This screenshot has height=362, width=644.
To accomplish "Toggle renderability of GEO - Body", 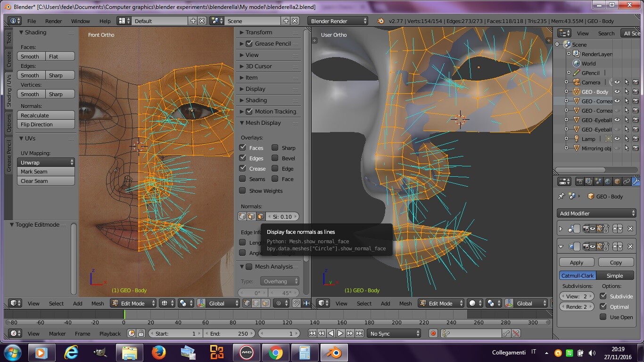I will coord(636,91).
